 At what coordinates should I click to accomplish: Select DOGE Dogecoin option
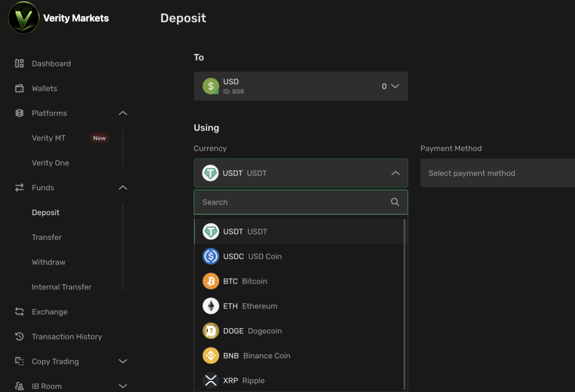[x=299, y=331]
